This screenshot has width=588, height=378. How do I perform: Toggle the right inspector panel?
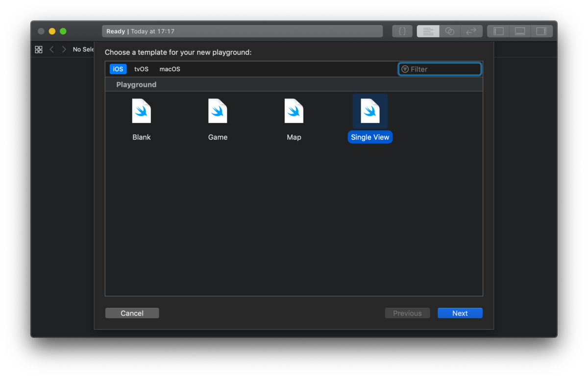click(541, 31)
